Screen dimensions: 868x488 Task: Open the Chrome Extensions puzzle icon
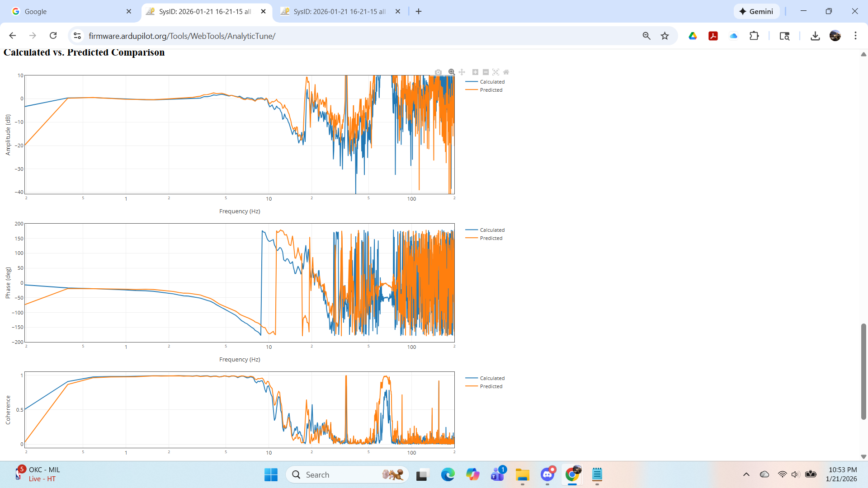pos(754,36)
